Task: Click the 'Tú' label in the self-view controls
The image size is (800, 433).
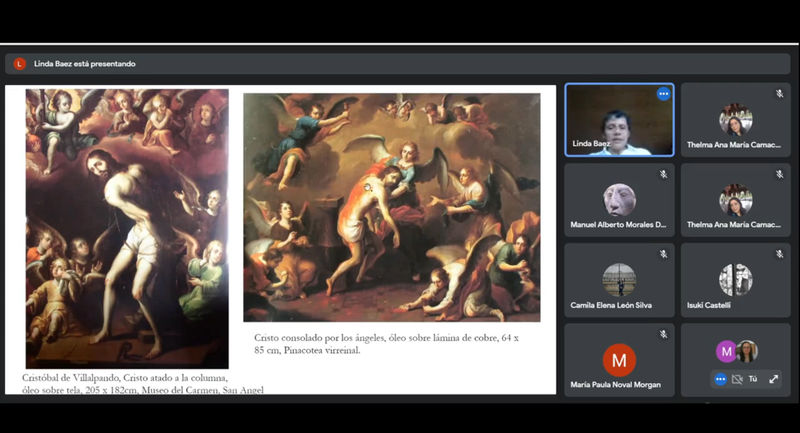Action: tap(753, 379)
